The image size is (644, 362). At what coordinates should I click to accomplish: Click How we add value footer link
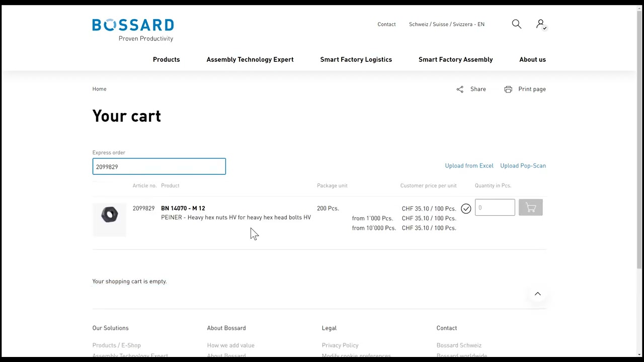[x=230, y=345]
